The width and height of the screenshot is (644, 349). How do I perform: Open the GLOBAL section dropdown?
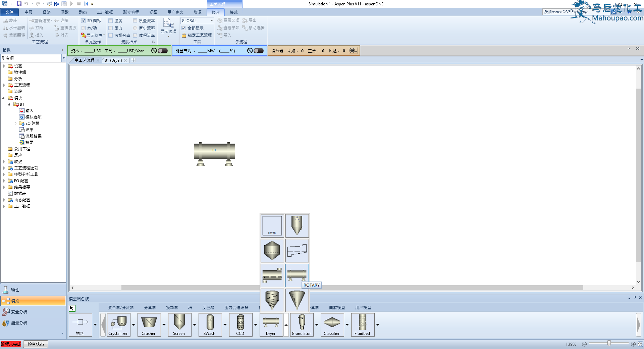212,20
